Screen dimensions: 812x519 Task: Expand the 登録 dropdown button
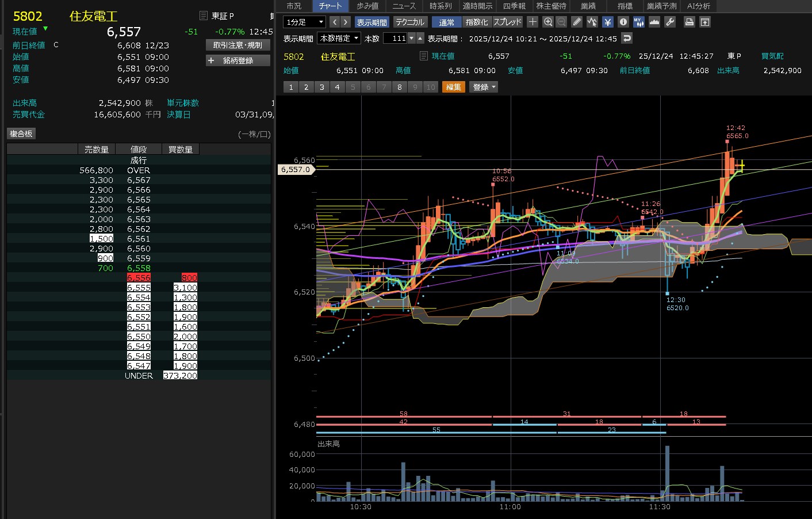(x=484, y=87)
